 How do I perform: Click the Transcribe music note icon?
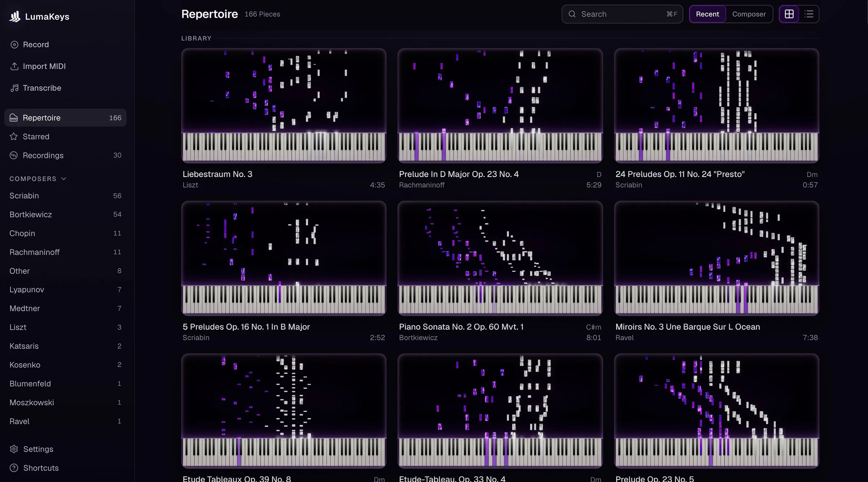(14, 88)
